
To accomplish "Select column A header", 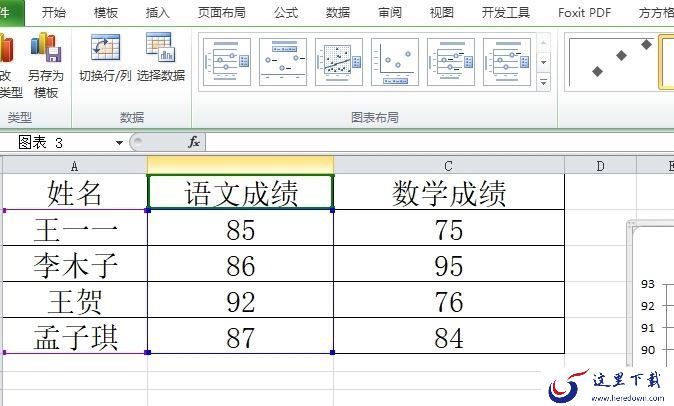I will [x=75, y=166].
